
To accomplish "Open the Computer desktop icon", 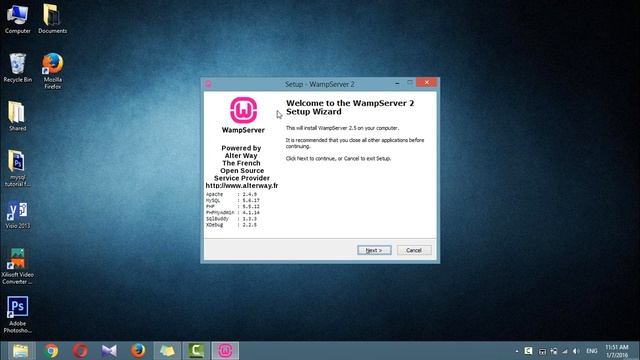I will click(x=18, y=19).
